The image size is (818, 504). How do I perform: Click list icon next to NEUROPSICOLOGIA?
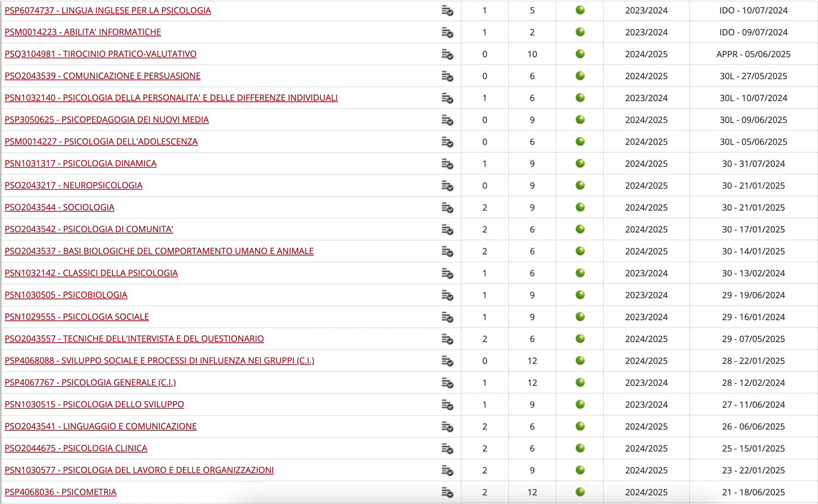point(447,186)
